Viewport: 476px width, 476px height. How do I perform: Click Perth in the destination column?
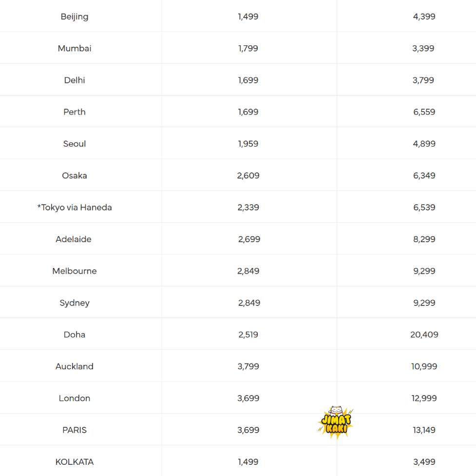pos(75,112)
